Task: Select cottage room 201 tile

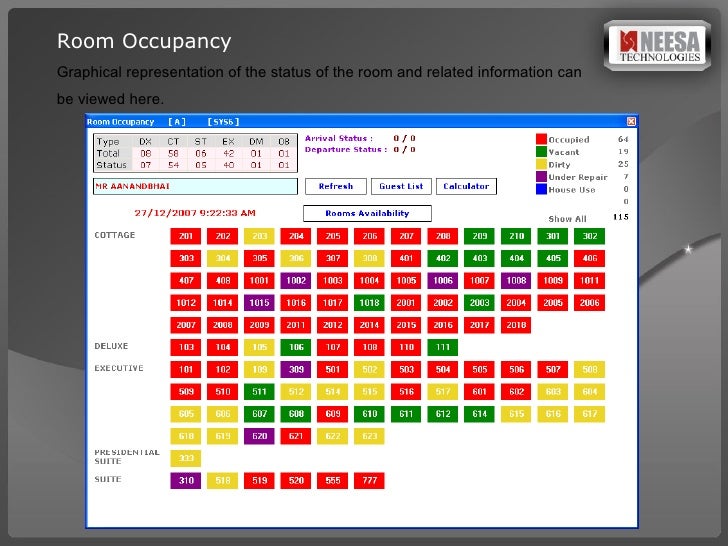Action: [186, 237]
